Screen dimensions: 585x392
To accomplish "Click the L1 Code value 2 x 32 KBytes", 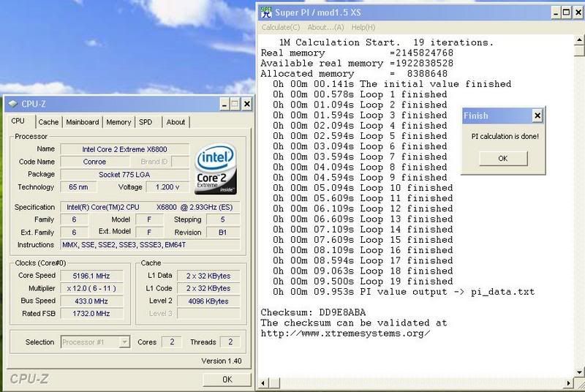I will point(208,288).
